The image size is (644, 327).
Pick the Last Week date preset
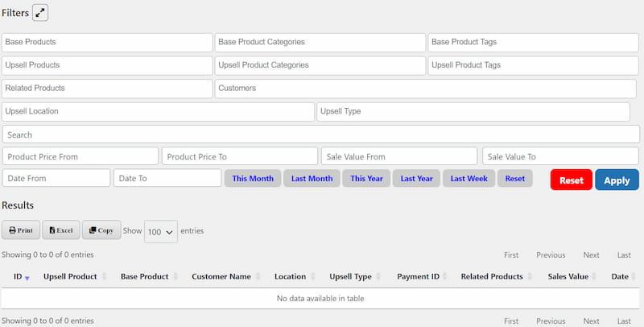[469, 178]
